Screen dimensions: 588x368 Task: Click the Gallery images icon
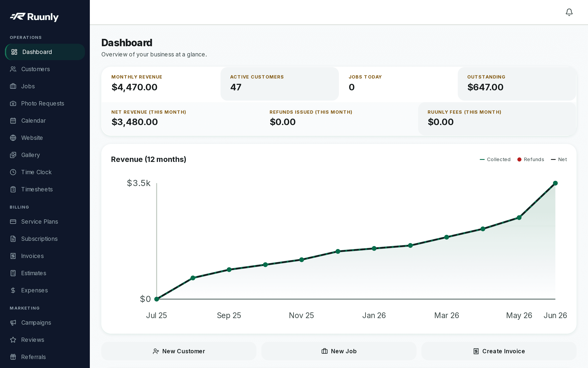click(13, 155)
